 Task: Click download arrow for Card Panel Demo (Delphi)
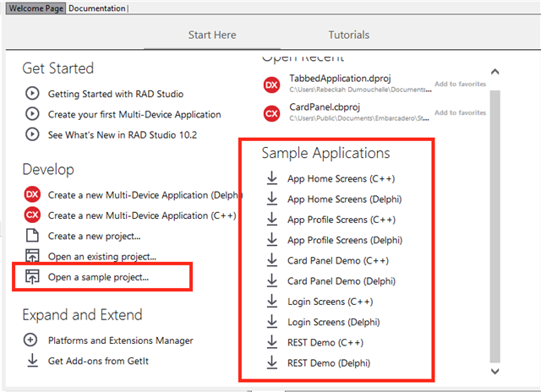tap(272, 280)
